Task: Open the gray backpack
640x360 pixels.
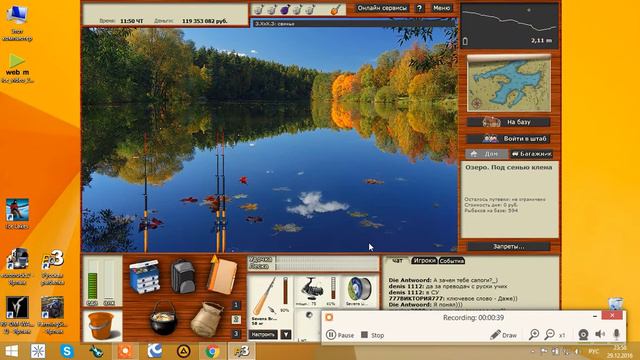Action: [x=183, y=276]
